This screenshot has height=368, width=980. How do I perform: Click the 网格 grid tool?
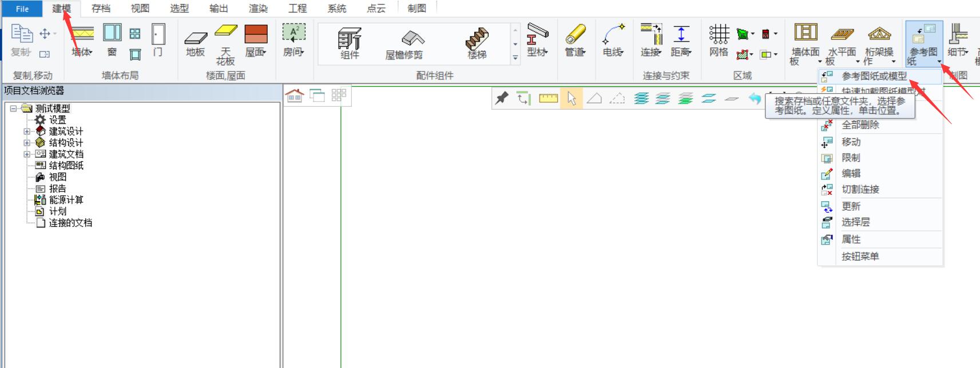(x=719, y=41)
